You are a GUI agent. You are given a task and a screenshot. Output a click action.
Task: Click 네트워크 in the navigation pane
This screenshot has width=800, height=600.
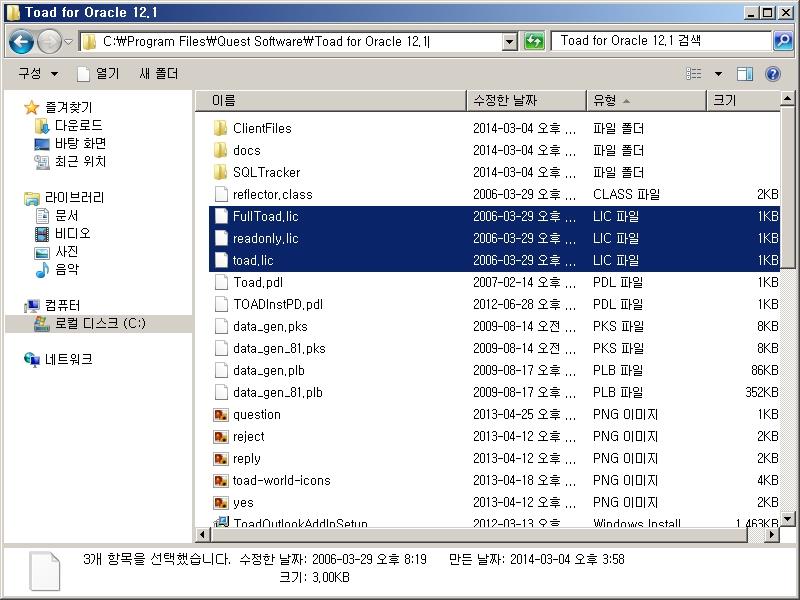[68, 359]
